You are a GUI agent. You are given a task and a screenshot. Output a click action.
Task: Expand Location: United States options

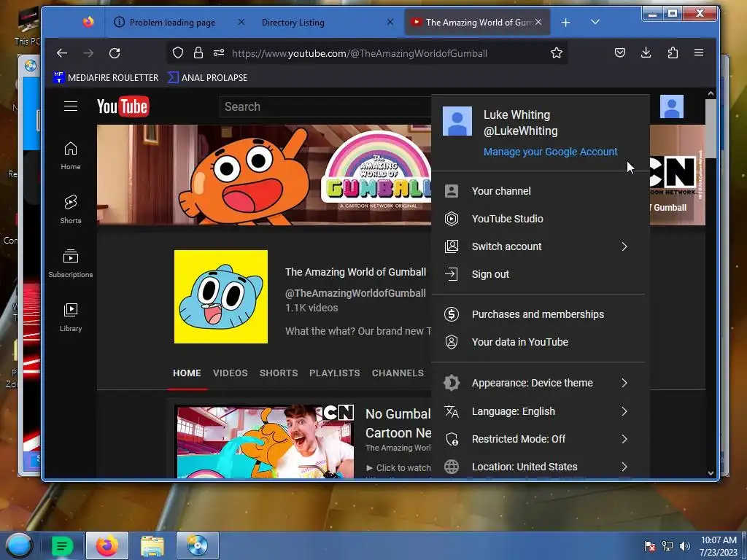(538, 467)
